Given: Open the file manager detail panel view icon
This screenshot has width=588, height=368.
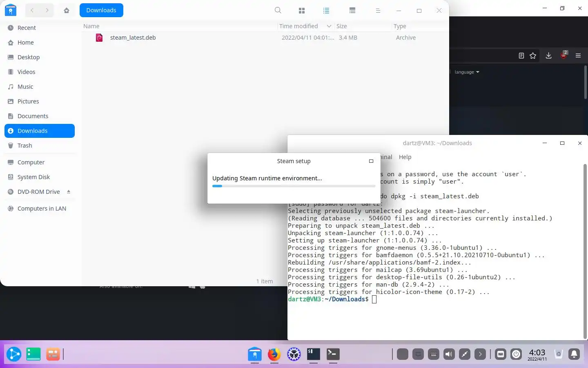Looking at the screenshot, I should tap(352, 11).
